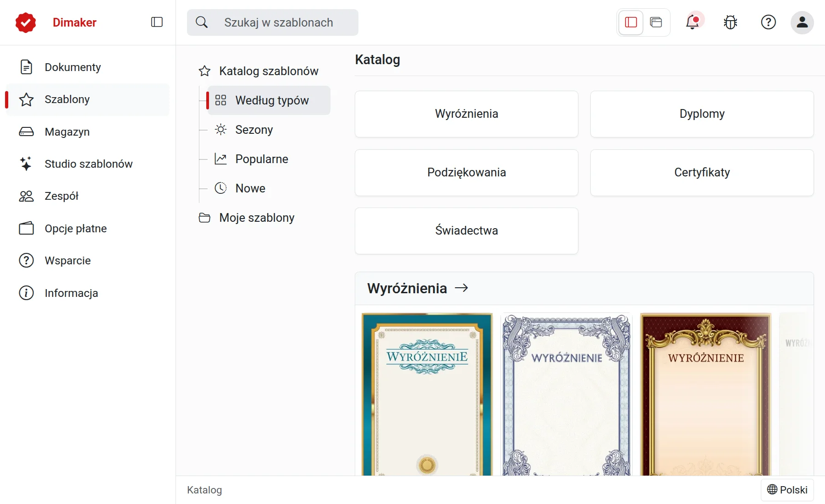Image resolution: width=825 pixels, height=504 pixels.
Task: Select the teal-bordered Wyróżnienie template
Action: [427, 394]
